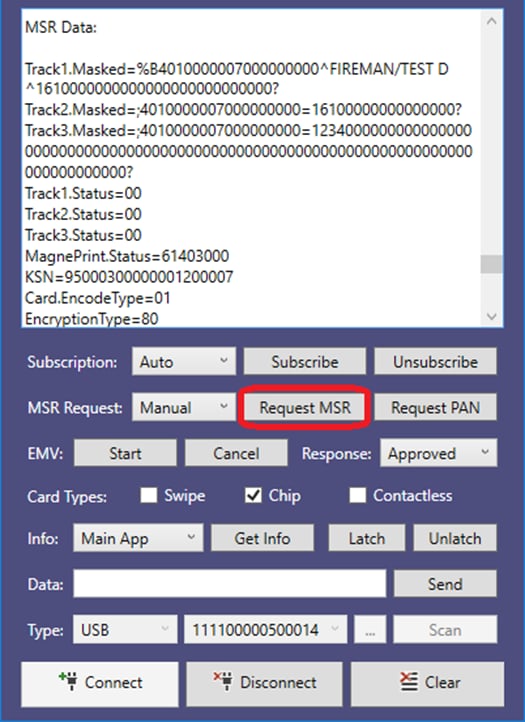Uncheck the Chip card type checkbox
Screen dimensions: 525x722
click(253, 496)
